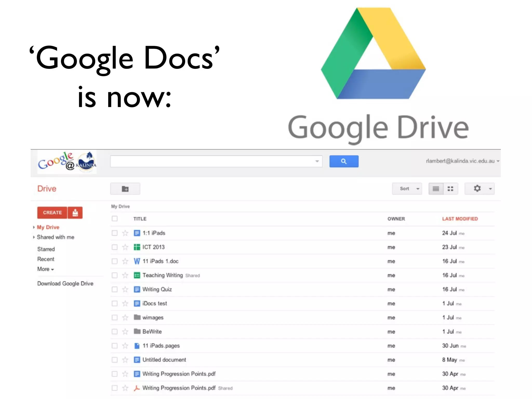Open the 1:1 iPads document

[154, 233]
